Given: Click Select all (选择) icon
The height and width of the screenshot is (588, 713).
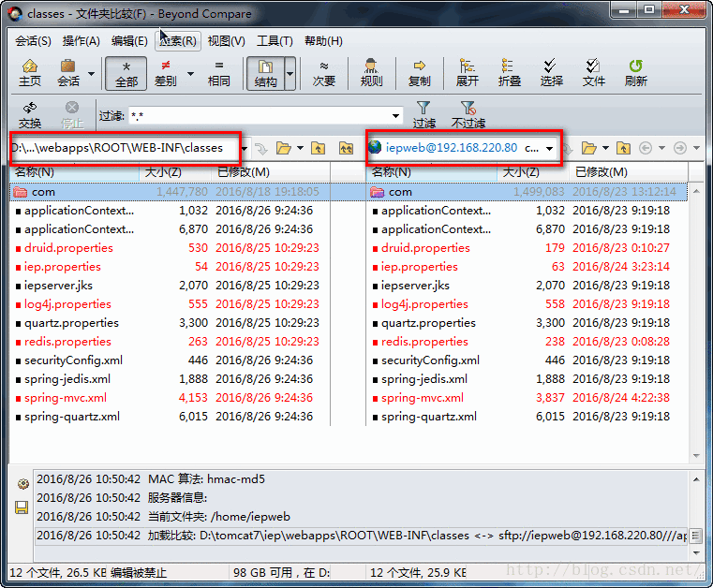Looking at the screenshot, I should tap(551, 73).
